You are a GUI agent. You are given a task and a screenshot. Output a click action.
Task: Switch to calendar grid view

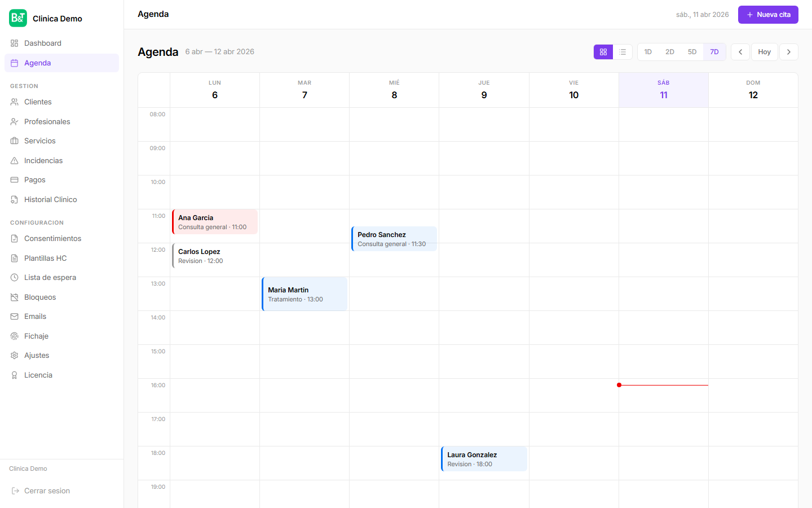603,52
